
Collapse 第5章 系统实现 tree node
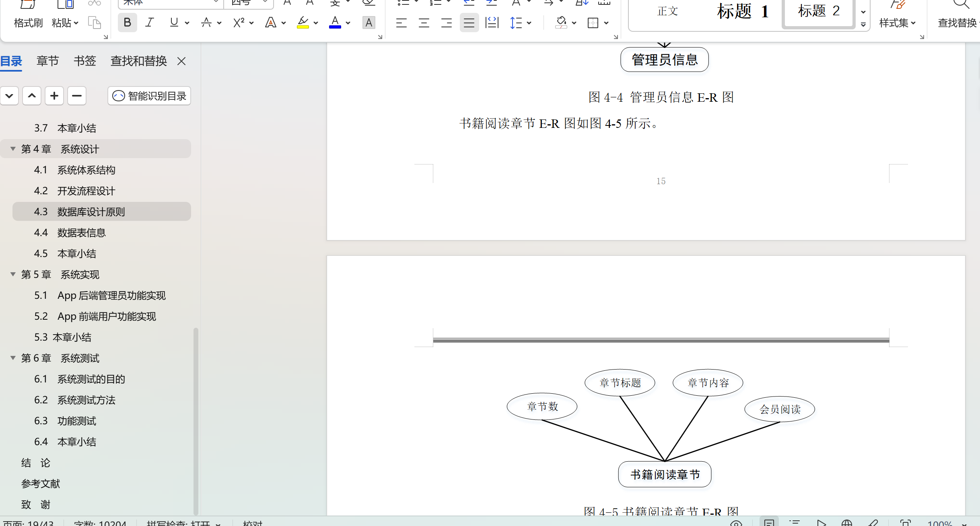[x=13, y=274]
